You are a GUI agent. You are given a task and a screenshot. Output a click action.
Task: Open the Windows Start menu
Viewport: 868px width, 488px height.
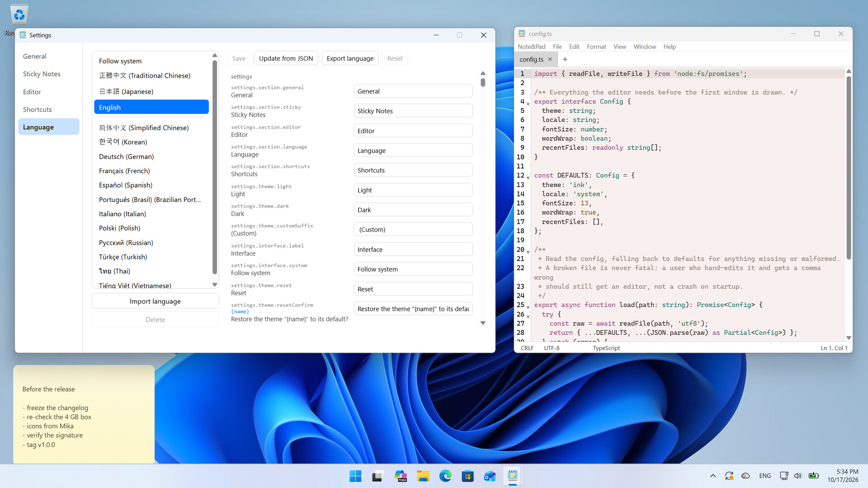click(x=355, y=476)
